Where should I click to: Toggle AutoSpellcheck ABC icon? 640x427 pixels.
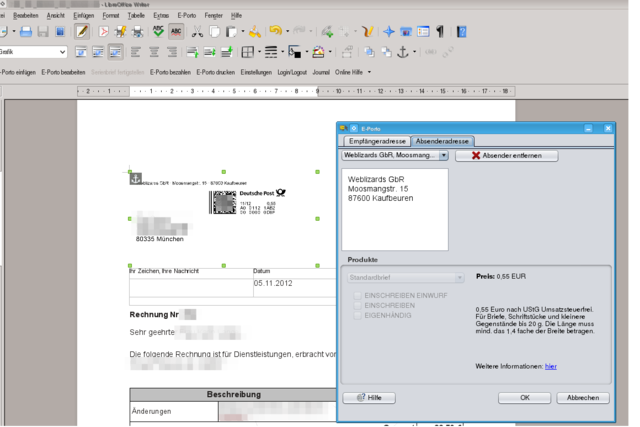pos(176,31)
